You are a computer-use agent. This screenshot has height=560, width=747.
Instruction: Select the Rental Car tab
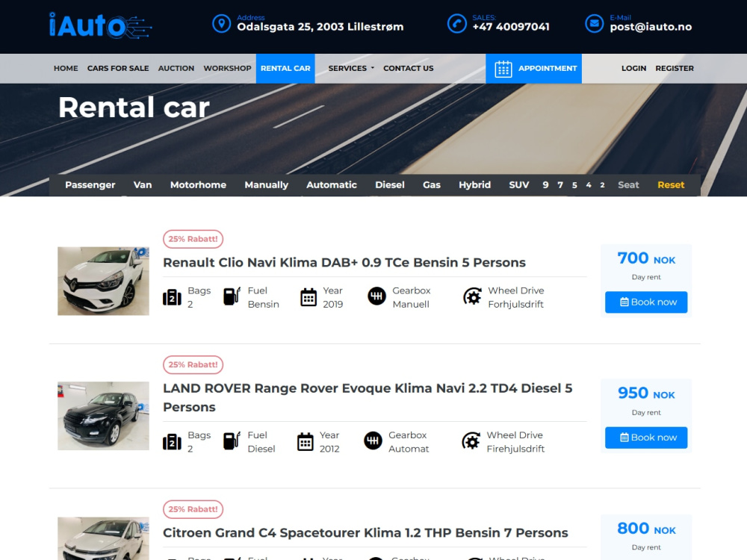(285, 69)
